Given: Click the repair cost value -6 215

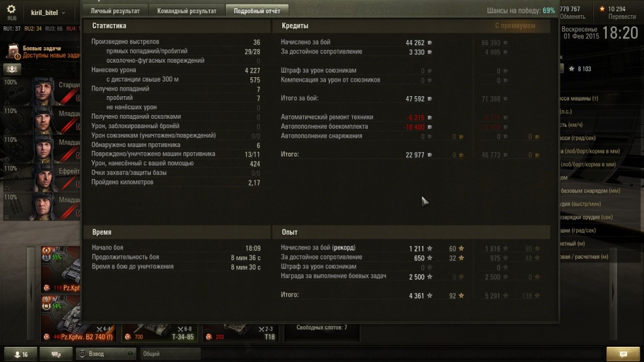Looking at the screenshot, I should pos(415,118).
